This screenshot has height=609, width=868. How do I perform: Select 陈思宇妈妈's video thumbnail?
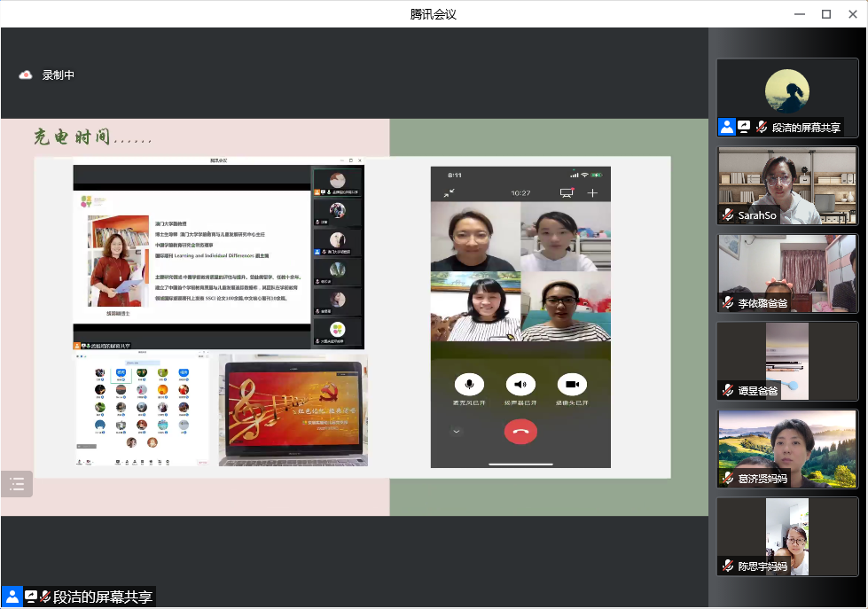(787, 536)
